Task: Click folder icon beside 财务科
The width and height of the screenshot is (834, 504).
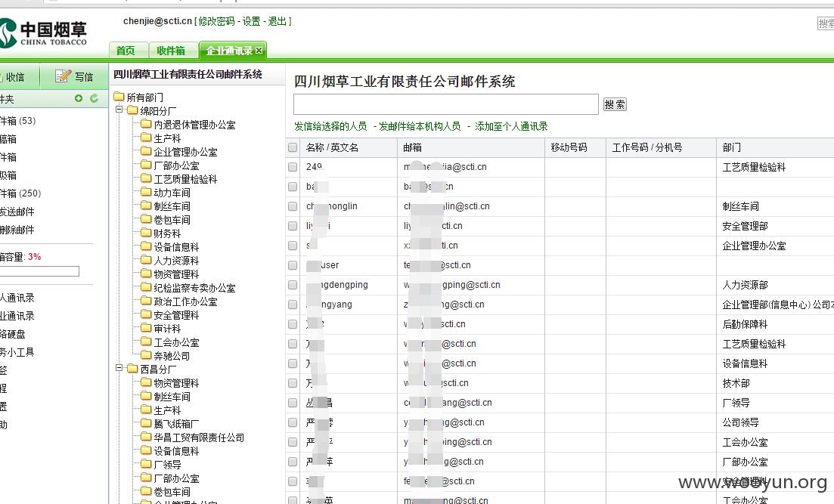Action: click(146, 233)
